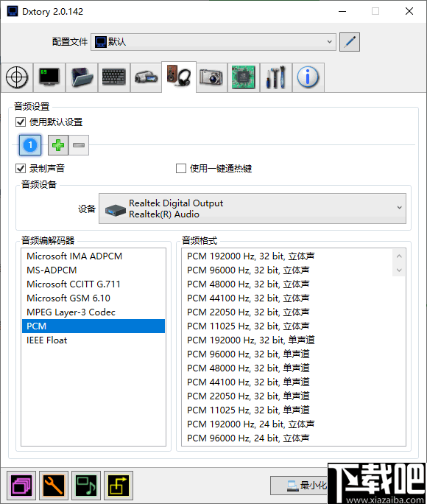
Task: Click the 最小化 minimize button
Action: [x=299, y=486]
